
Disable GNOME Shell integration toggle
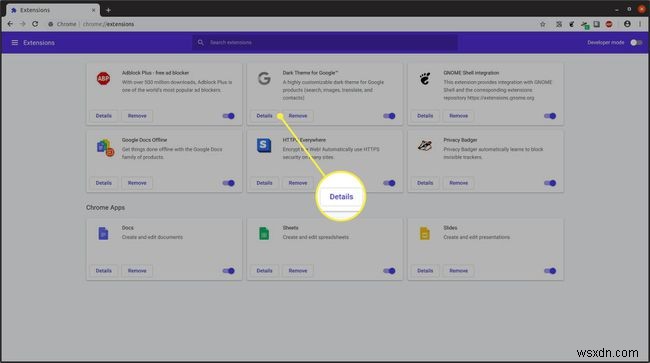pyautogui.click(x=550, y=116)
